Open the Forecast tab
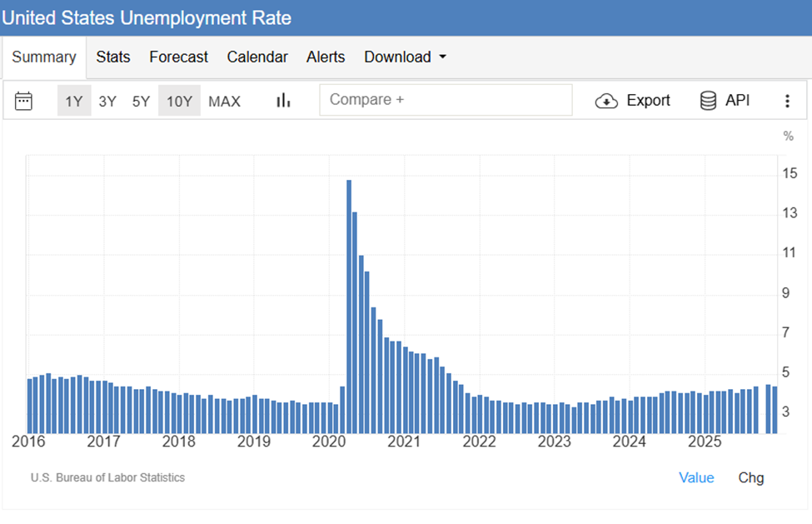This screenshot has height=524, width=812. pyautogui.click(x=178, y=57)
